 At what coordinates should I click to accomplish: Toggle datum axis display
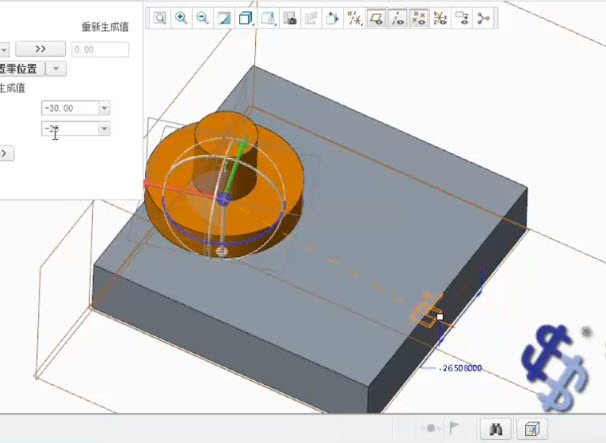click(398, 18)
